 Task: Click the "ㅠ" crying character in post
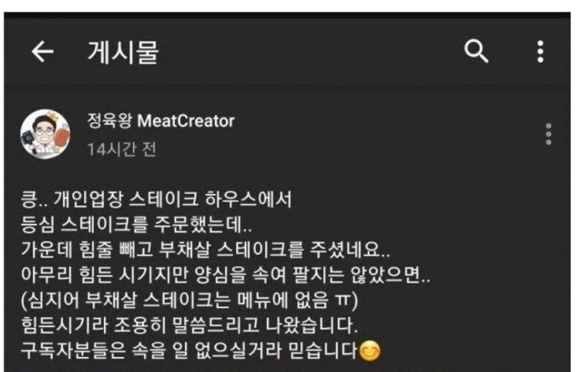coord(342,300)
